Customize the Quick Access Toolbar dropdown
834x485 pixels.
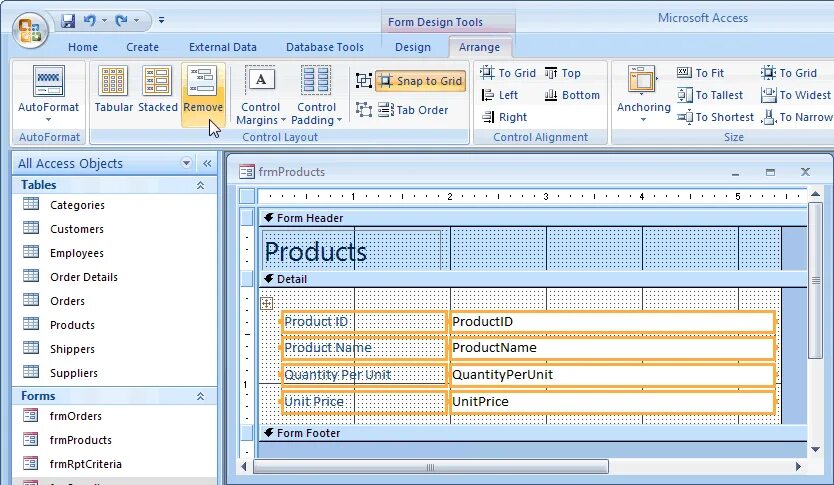[x=161, y=21]
